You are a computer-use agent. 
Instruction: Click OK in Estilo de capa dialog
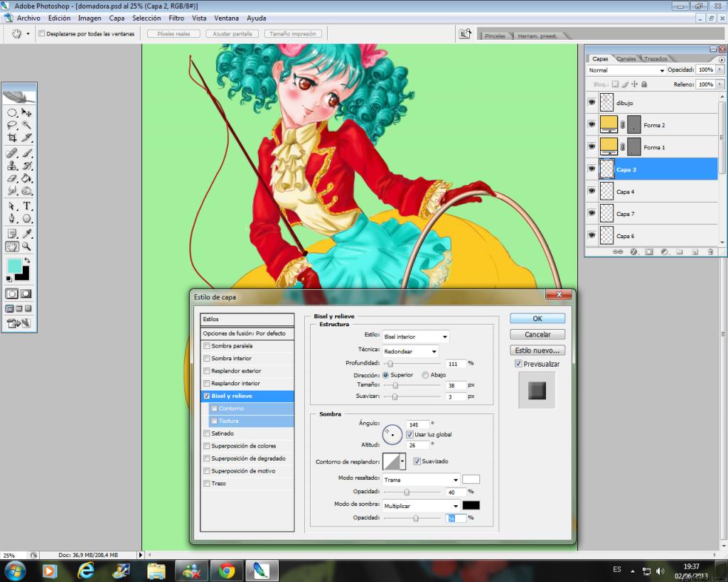pos(537,318)
